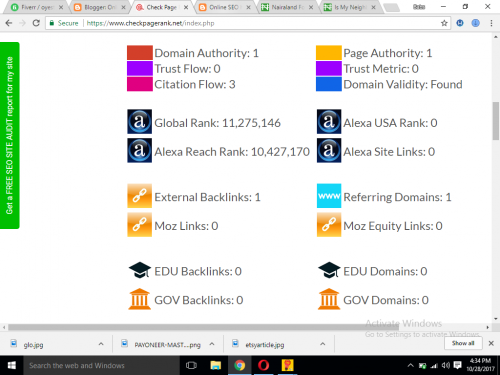Click the Citation Flow: 3 text
Image resolution: width=500 pixels, height=375 pixels.
pos(195,84)
